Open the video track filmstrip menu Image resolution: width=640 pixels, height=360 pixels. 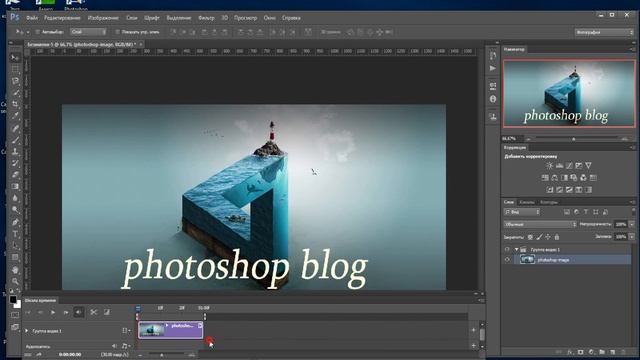(x=126, y=331)
